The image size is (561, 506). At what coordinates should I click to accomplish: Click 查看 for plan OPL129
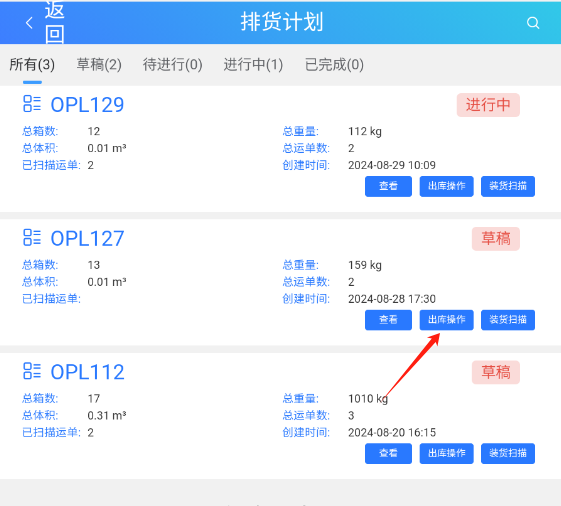pyautogui.click(x=388, y=186)
